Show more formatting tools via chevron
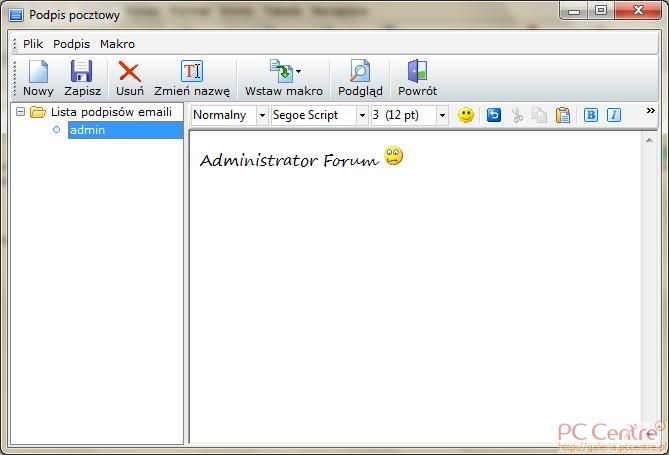669x455 pixels. [650, 111]
